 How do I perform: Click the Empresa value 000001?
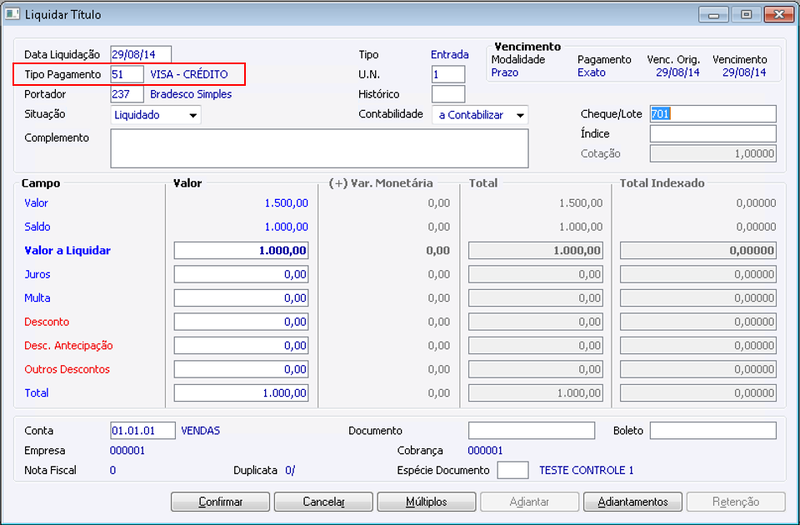pyautogui.click(x=128, y=451)
